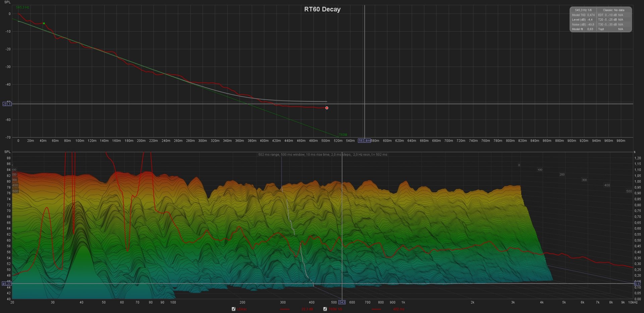Click the T60M 1/6 red line swatch
Image resolution: width=644 pixels, height=313 pixels.
pyautogui.click(x=376, y=309)
